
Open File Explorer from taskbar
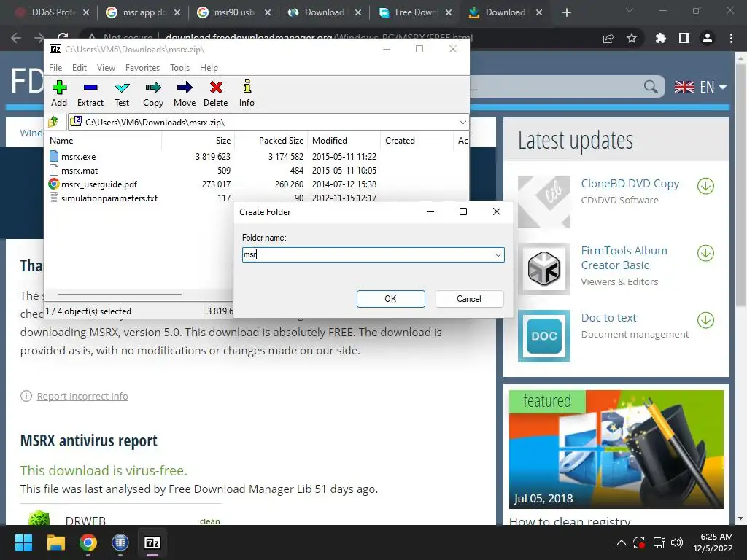[55, 542]
